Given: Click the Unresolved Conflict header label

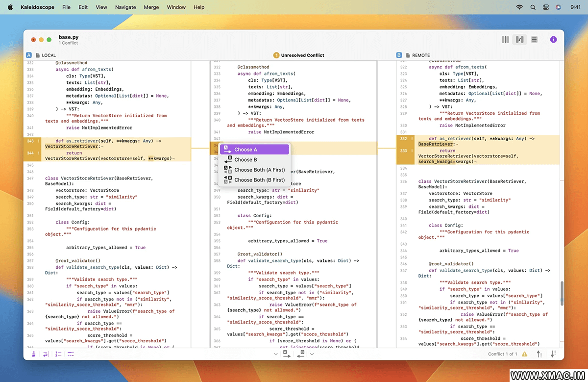Looking at the screenshot, I should 303,55.
